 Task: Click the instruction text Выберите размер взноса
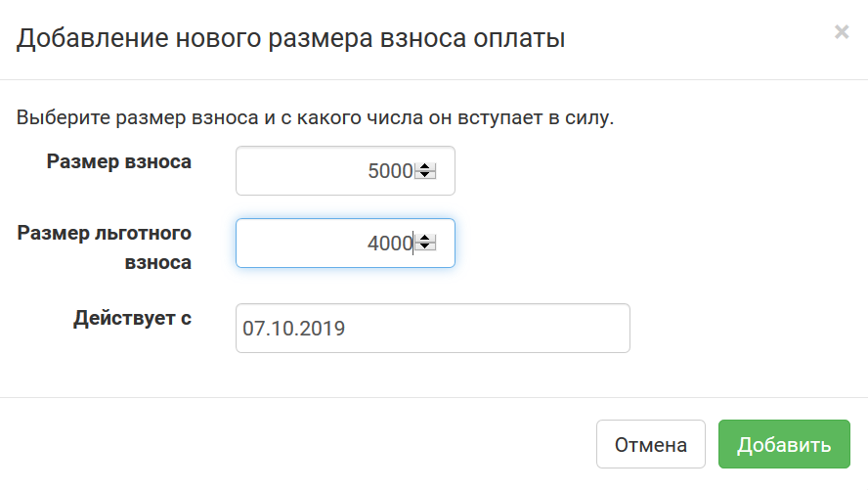314,119
